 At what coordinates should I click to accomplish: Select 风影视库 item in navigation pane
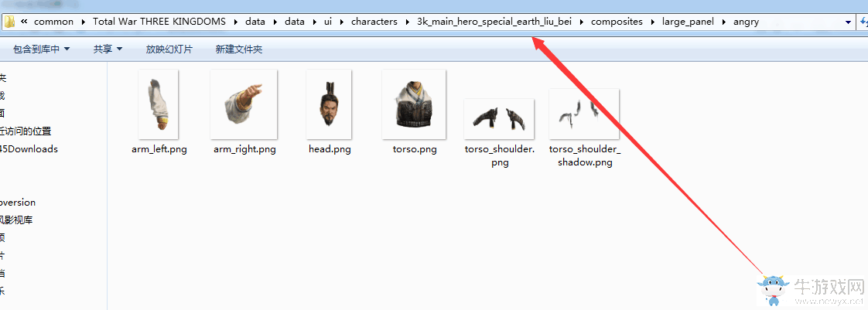(x=16, y=220)
